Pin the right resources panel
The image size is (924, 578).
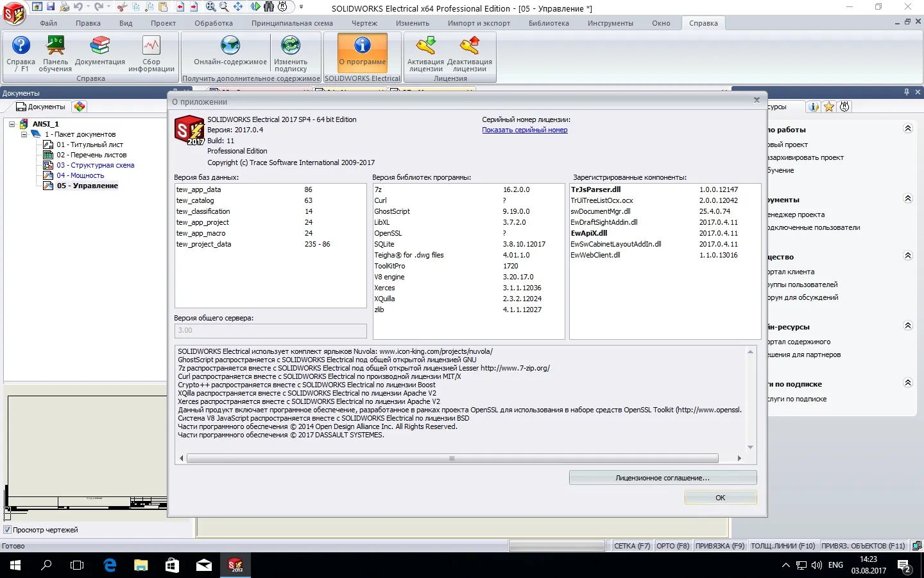[907, 92]
